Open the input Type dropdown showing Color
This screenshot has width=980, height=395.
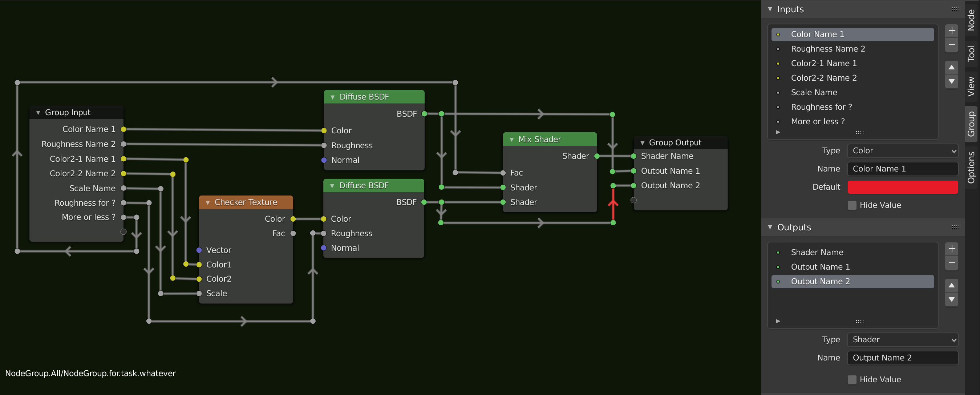902,151
